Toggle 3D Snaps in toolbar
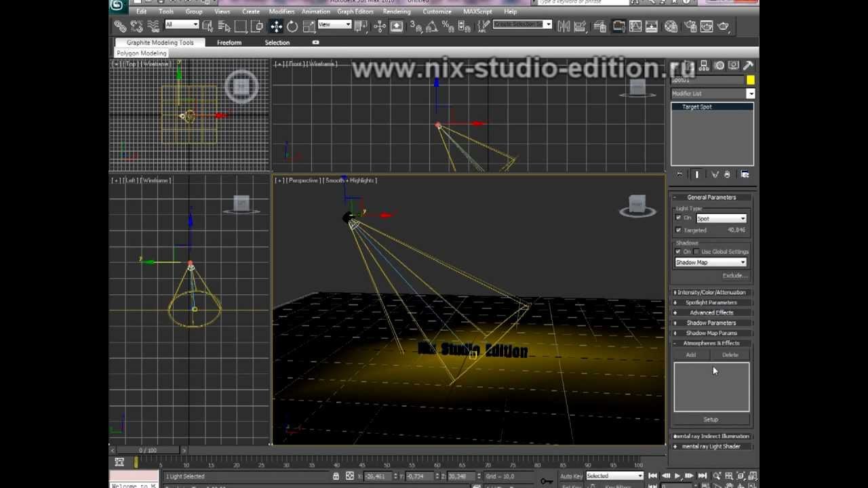 (416, 26)
